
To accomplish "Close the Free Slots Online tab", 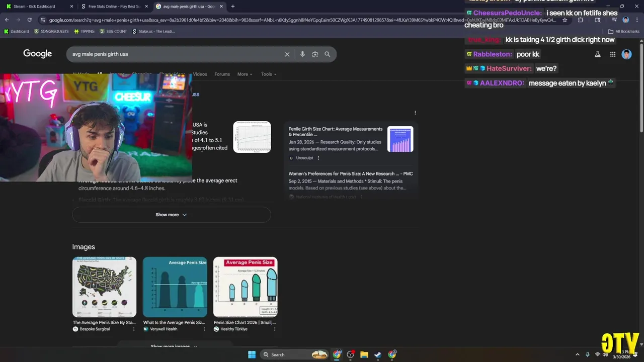I will [x=146, y=7].
